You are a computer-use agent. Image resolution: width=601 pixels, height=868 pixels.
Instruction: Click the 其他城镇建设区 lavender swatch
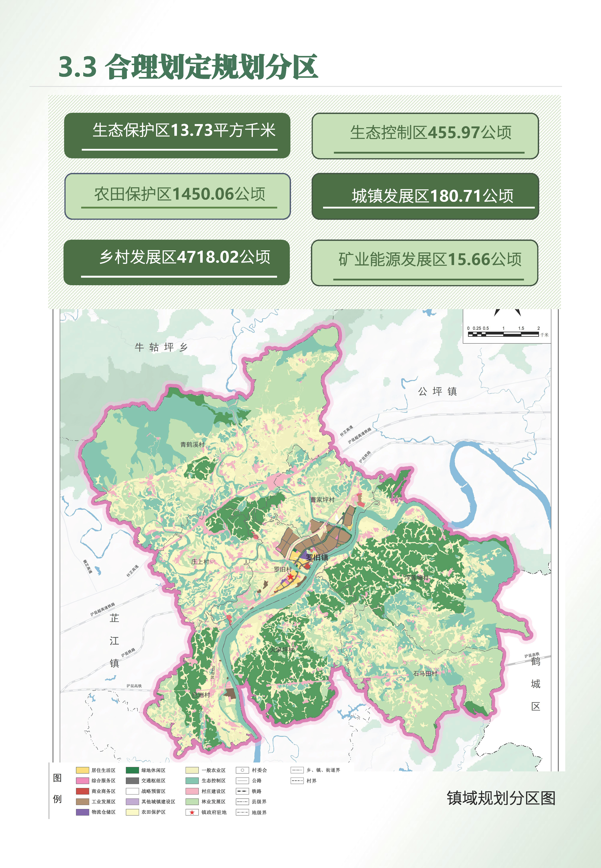coord(132,802)
